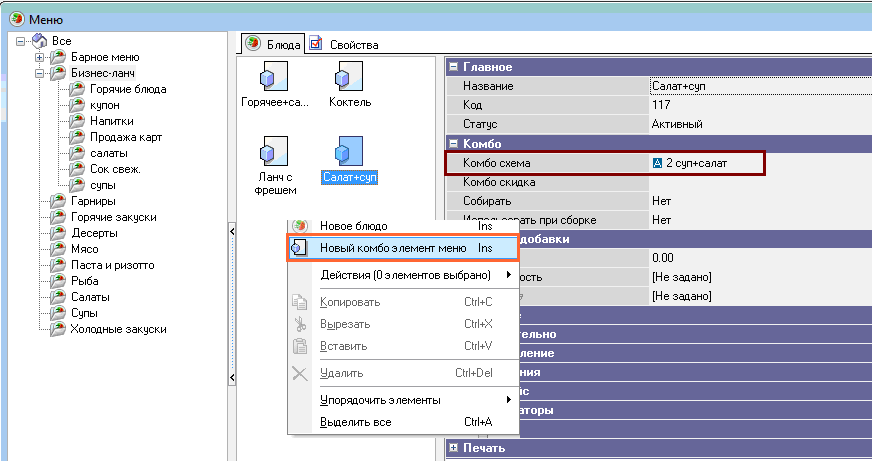
Task: Click the Салат+суп combo dish icon
Action: click(x=348, y=152)
